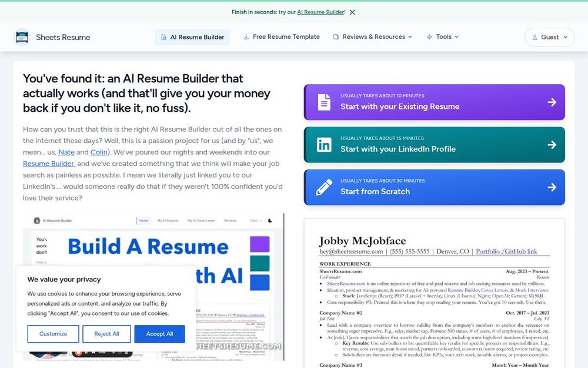This screenshot has height=368, width=588.
Task: Click the WORK EXPERIENCE heading in resume
Action: point(345,264)
